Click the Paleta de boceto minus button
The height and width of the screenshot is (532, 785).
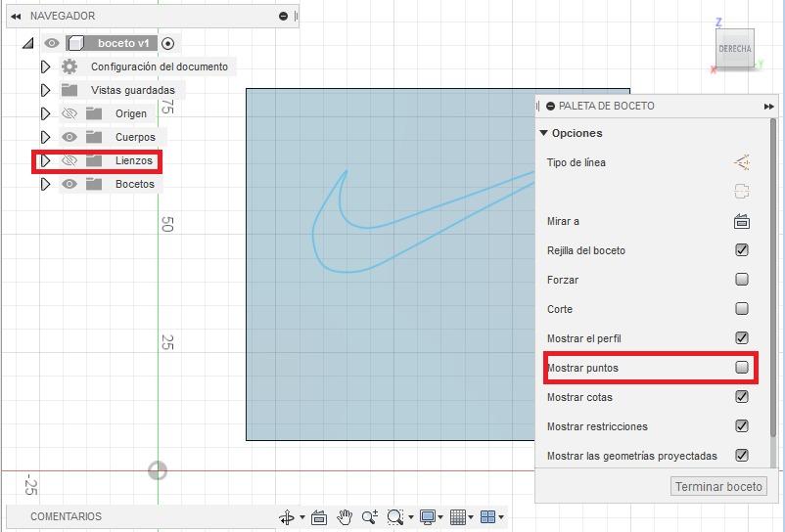click(x=551, y=106)
